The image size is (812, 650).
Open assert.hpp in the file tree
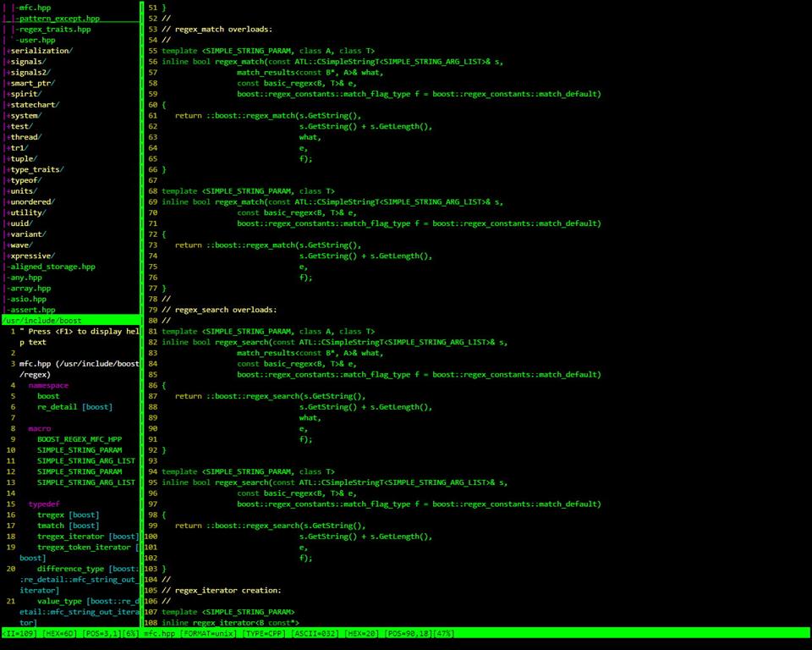coord(33,310)
